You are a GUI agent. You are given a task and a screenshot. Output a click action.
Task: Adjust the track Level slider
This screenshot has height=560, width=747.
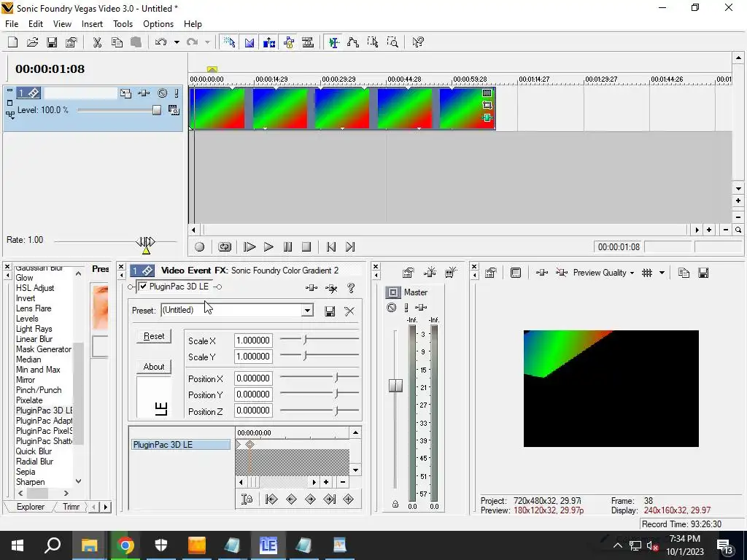coord(157,111)
